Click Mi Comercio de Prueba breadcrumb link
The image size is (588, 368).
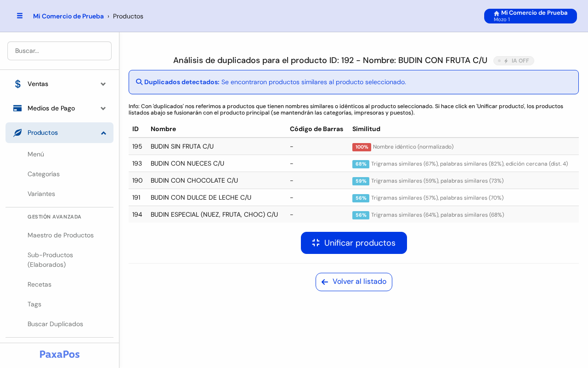[68, 16]
